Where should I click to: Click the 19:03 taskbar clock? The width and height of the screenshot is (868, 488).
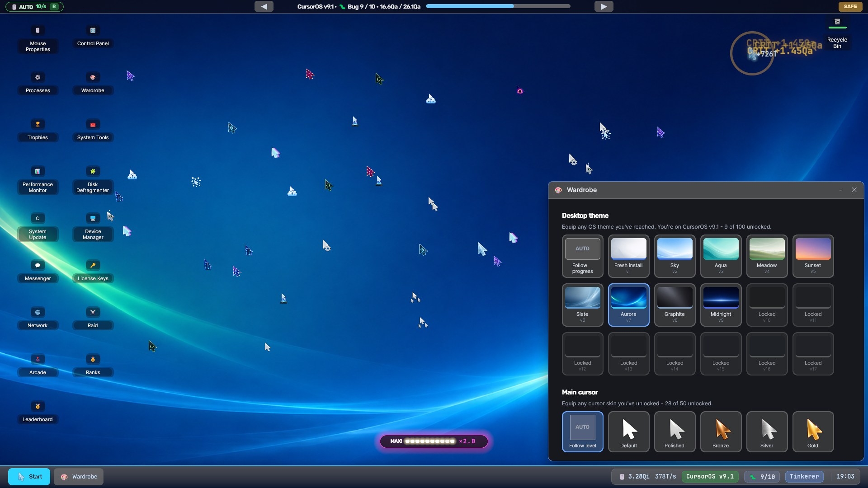845,477
